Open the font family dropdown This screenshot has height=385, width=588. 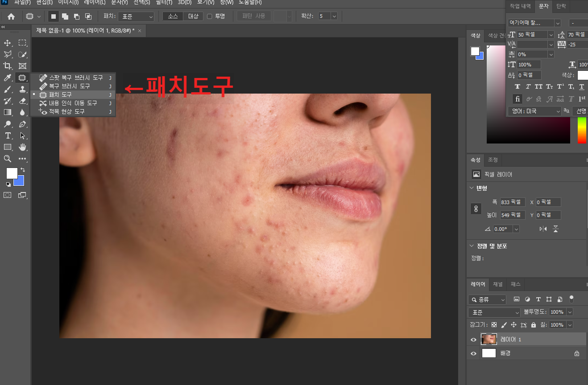pyautogui.click(x=558, y=23)
